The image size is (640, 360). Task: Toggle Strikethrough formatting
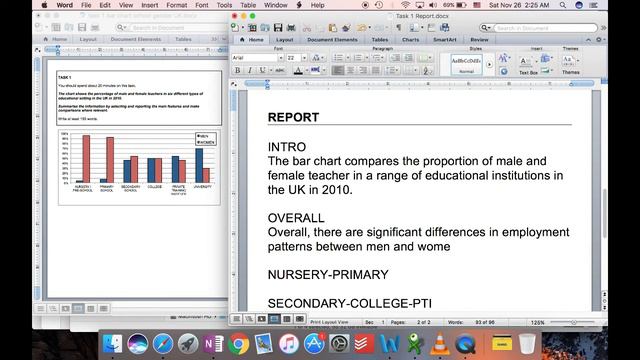click(280, 70)
